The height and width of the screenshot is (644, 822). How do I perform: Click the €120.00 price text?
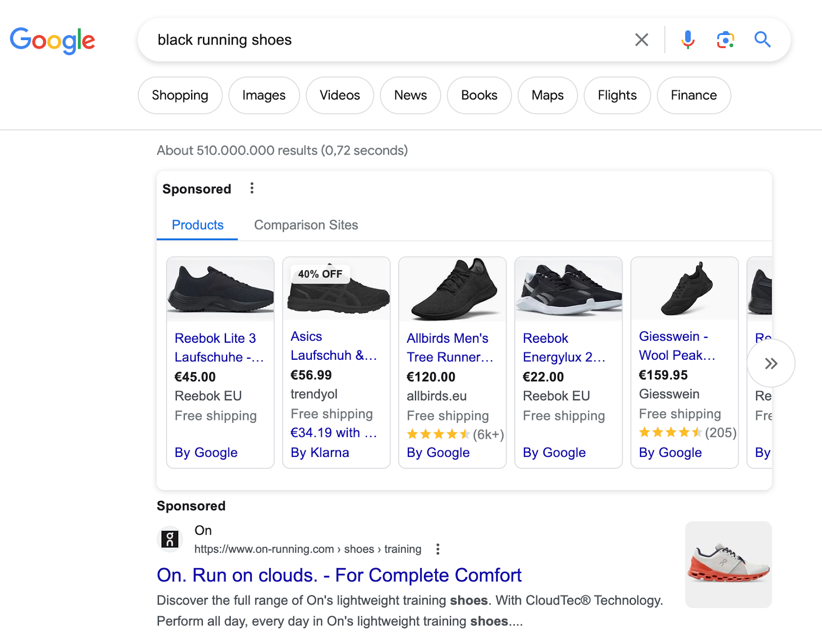click(x=431, y=377)
